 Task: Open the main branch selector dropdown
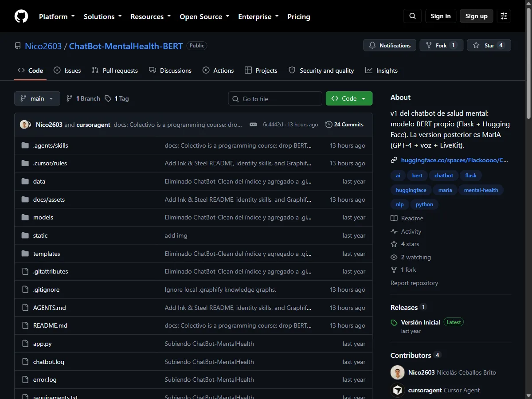pyautogui.click(x=37, y=98)
